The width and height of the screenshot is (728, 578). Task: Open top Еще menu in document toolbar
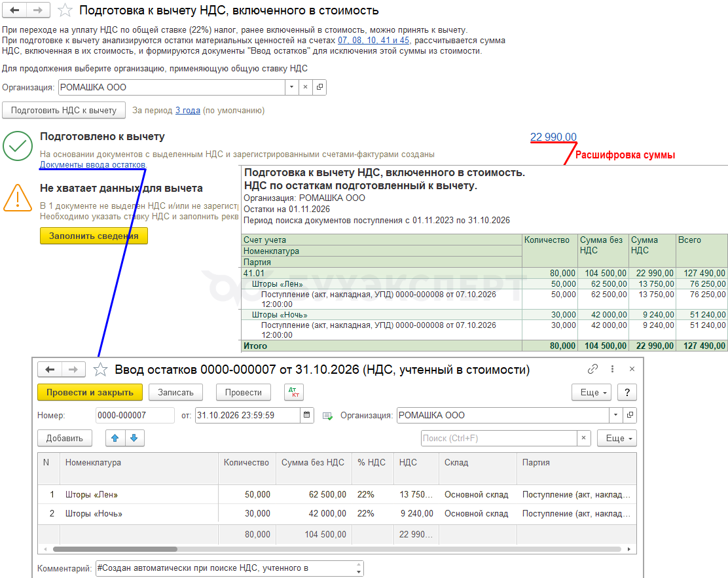(x=592, y=392)
